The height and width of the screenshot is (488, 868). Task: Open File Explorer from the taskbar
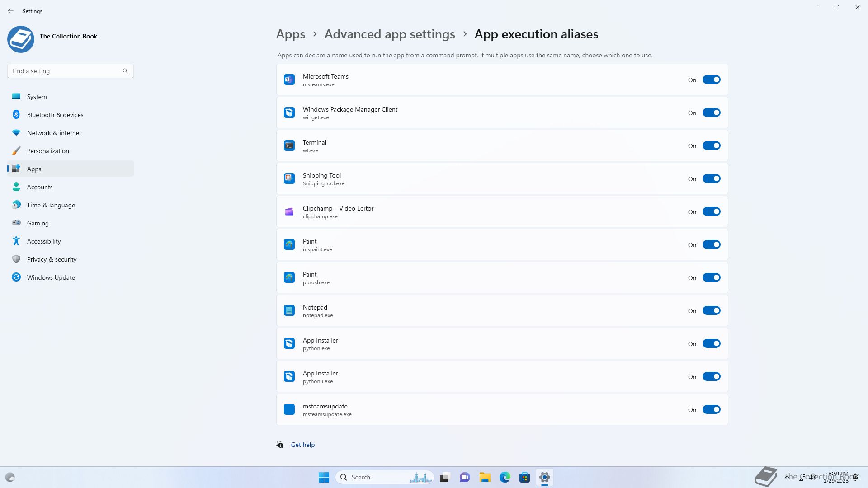click(485, 477)
